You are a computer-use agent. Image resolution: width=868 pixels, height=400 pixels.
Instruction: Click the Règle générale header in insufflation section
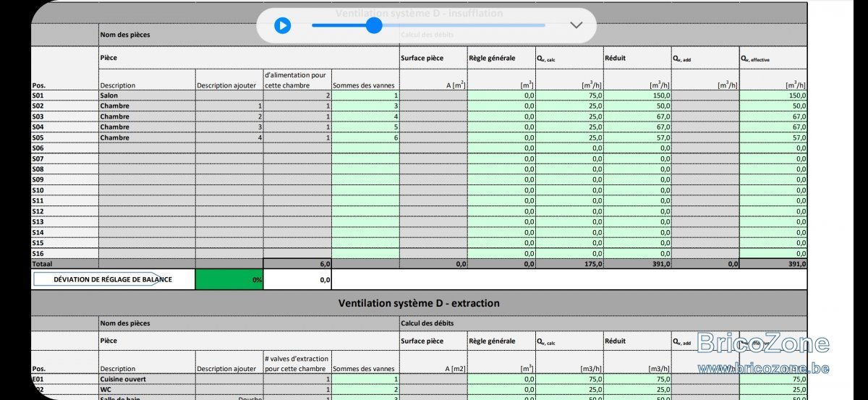coord(492,58)
